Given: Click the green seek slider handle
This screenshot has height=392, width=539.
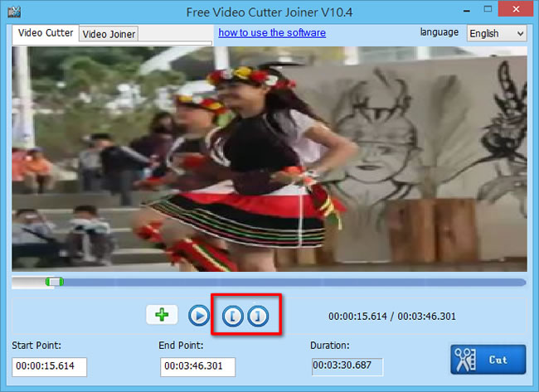Looking at the screenshot, I should (x=54, y=282).
